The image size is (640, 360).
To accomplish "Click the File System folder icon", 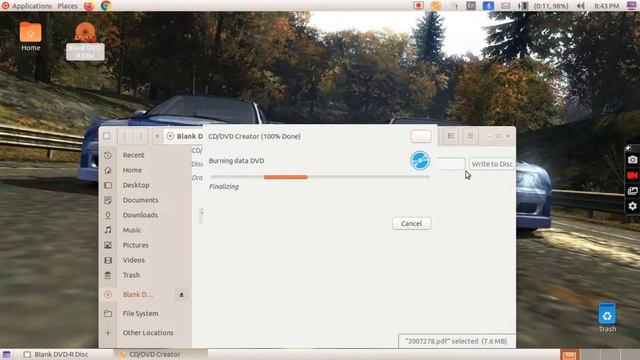I will point(108,313).
